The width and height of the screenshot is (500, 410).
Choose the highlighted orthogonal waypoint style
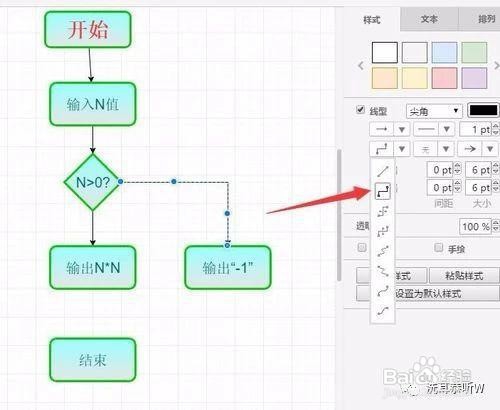click(383, 191)
